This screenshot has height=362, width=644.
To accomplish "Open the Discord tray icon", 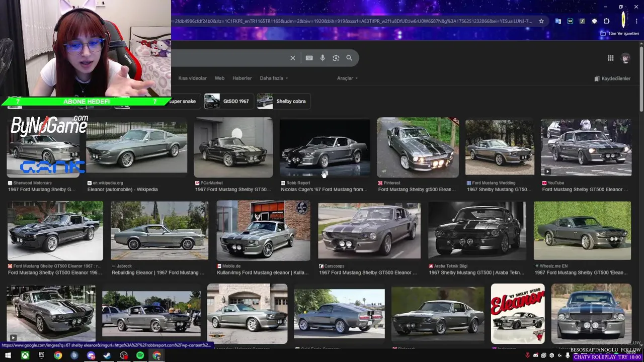I will pyautogui.click(x=535, y=355).
